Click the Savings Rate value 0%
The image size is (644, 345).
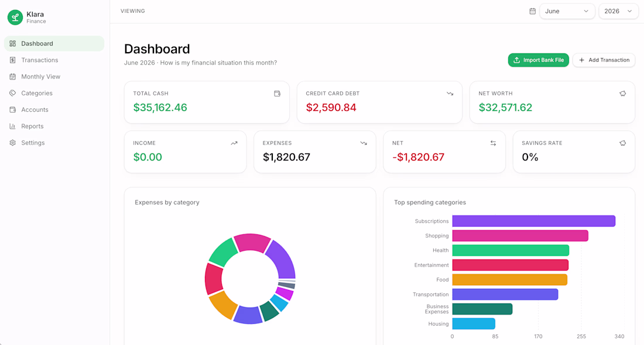tap(530, 158)
